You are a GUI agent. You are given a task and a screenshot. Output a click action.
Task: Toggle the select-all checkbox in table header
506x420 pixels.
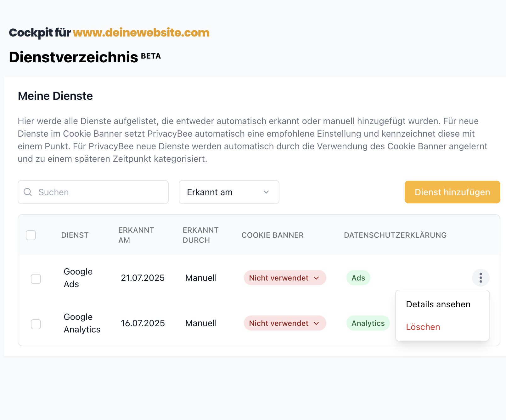pyautogui.click(x=31, y=235)
